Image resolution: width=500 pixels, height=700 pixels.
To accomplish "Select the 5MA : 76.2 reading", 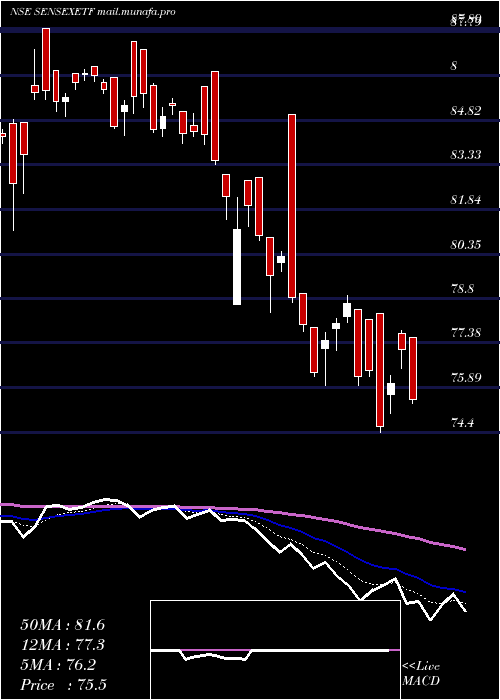I will (x=58, y=665).
